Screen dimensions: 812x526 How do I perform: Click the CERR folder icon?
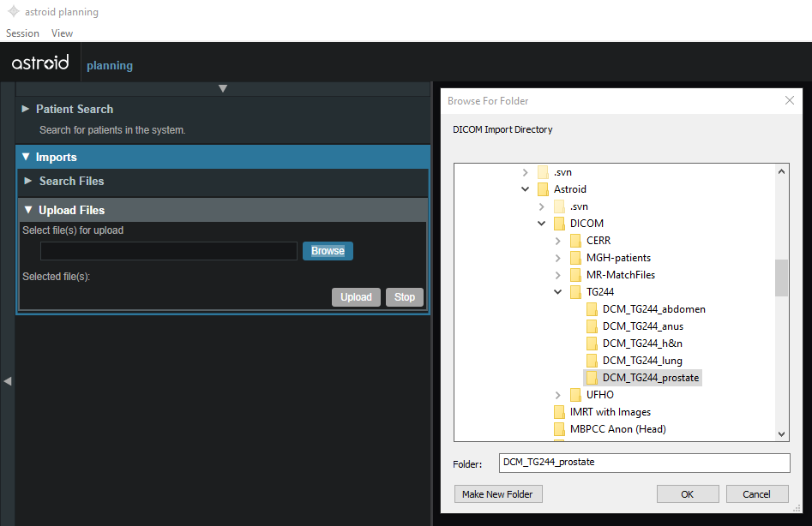click(x=576, y=241)
